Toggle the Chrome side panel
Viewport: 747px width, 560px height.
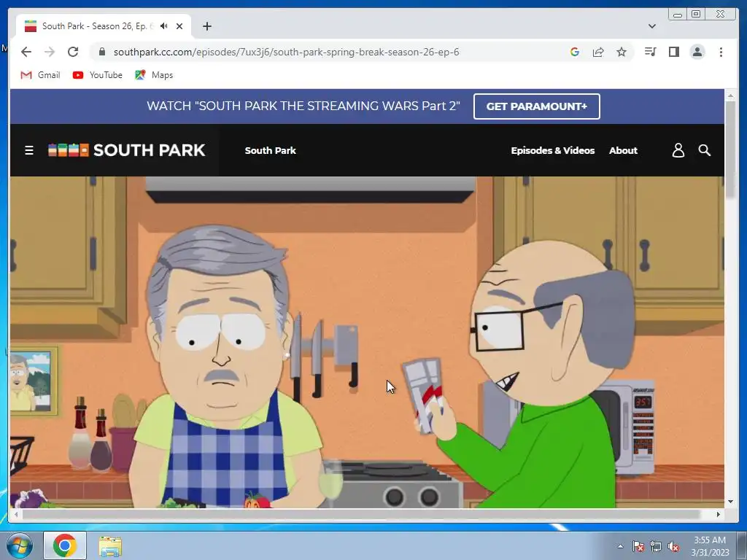tap(673, 52)
